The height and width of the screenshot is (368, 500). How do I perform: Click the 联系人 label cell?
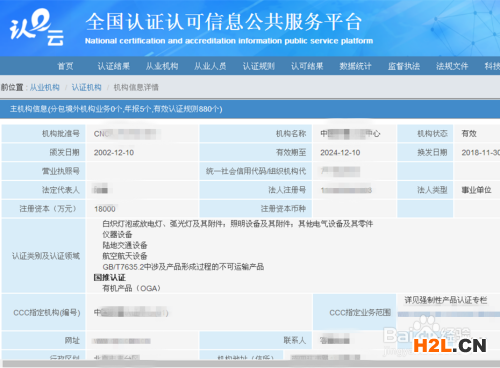[x=256, y=340]
